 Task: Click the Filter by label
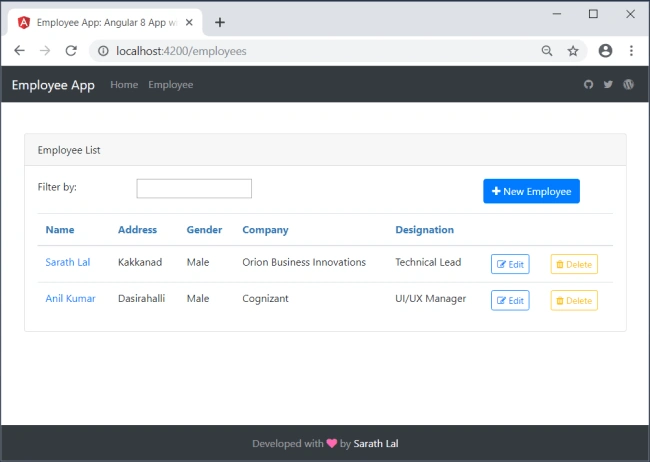coord(57,187)
